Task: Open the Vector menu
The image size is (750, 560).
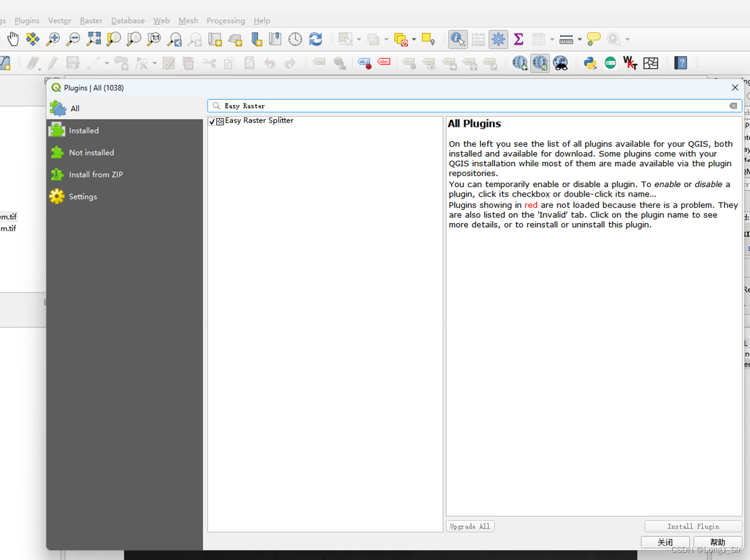Action: pyautogui.click(x=59, y=21)
